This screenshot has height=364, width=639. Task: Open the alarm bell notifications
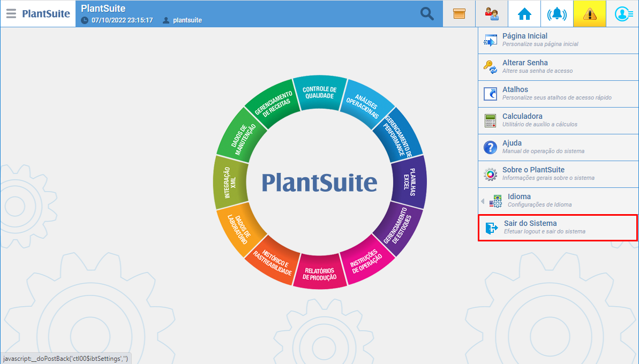(x=557, y=14)
